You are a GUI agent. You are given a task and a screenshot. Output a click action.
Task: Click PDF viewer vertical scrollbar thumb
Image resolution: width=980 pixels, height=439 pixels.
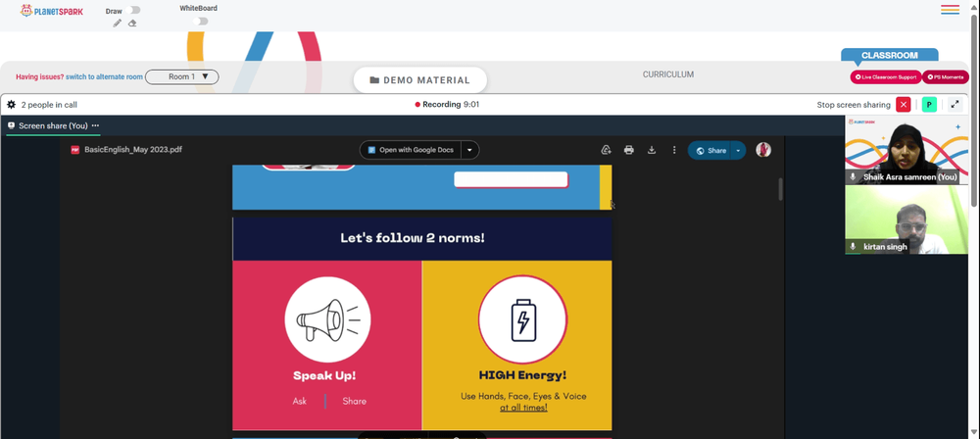[780, 189]
